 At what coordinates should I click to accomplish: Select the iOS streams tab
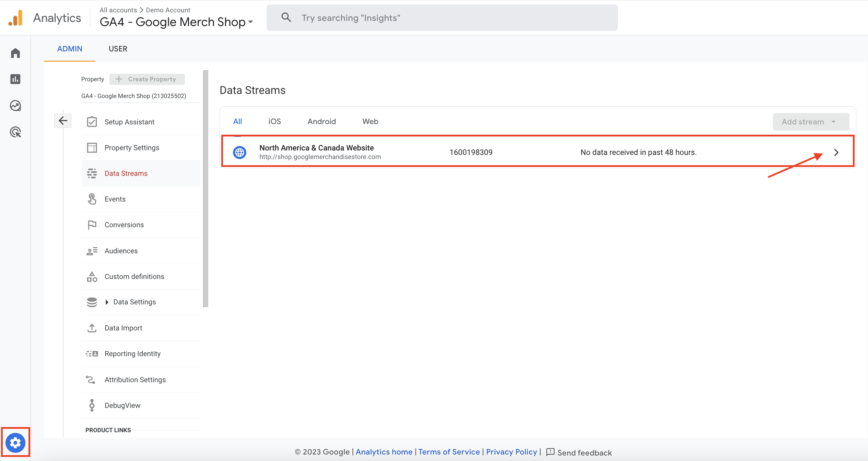274,122
